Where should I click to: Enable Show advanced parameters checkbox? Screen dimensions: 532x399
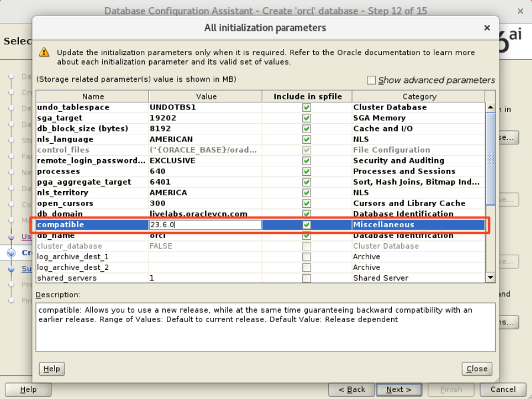(x=372, y=80)
